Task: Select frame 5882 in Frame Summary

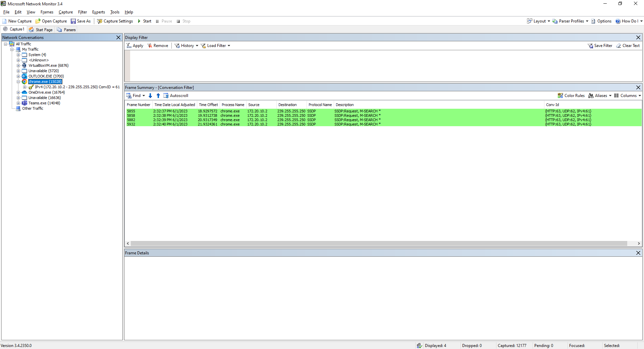Action: click(x=235, y=120)
